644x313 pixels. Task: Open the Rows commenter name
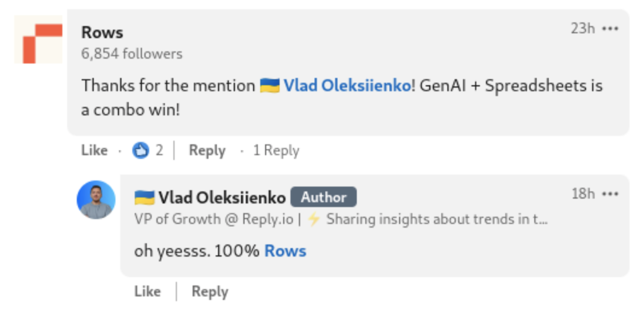[102, 32]
